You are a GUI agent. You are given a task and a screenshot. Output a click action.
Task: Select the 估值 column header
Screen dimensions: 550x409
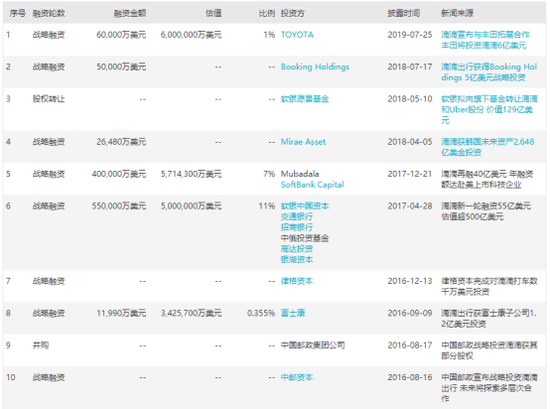[x=213, y=13]
